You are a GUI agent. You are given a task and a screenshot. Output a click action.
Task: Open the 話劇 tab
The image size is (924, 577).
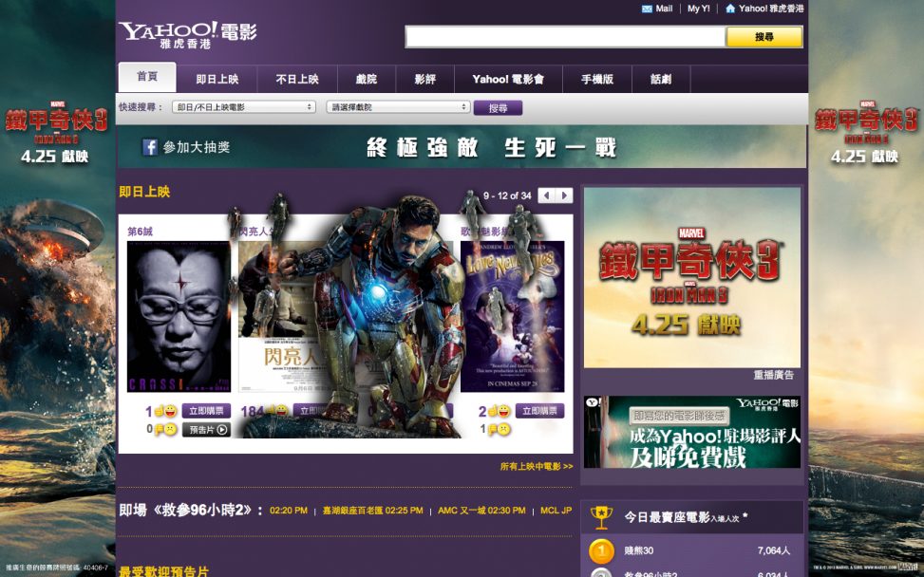click(x=661, y=79)
